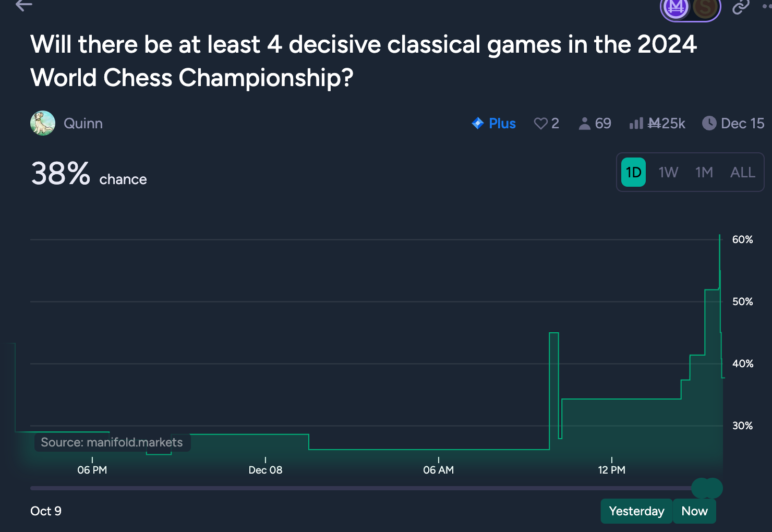The image size is (772, 532).
Task: Select the 1W chart range
Action: [668, 172]
